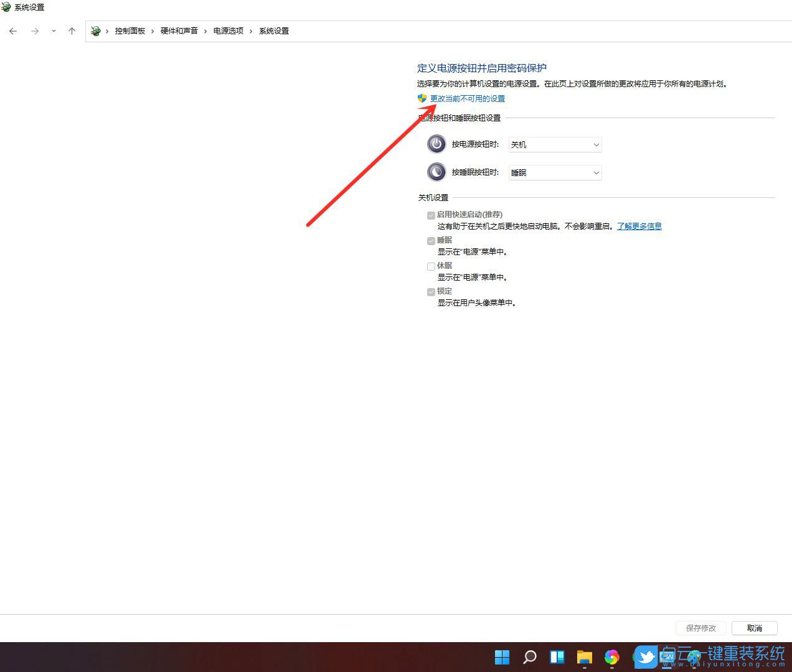This screenshot has height=672, width=792.
Task: Launch the browser icon in the taskbar
Action: (x=612, y=657)
